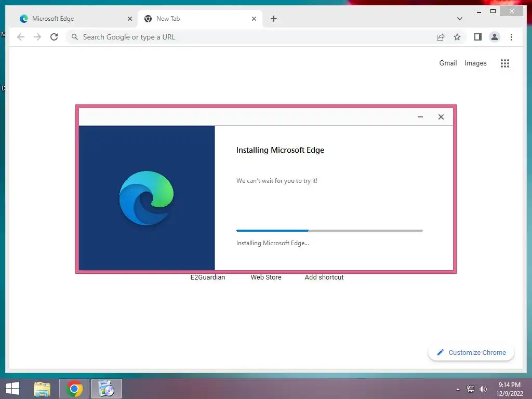Screen dimensions: 532x399
Task: Minimize the Chrome window
Action: [478, 11]
